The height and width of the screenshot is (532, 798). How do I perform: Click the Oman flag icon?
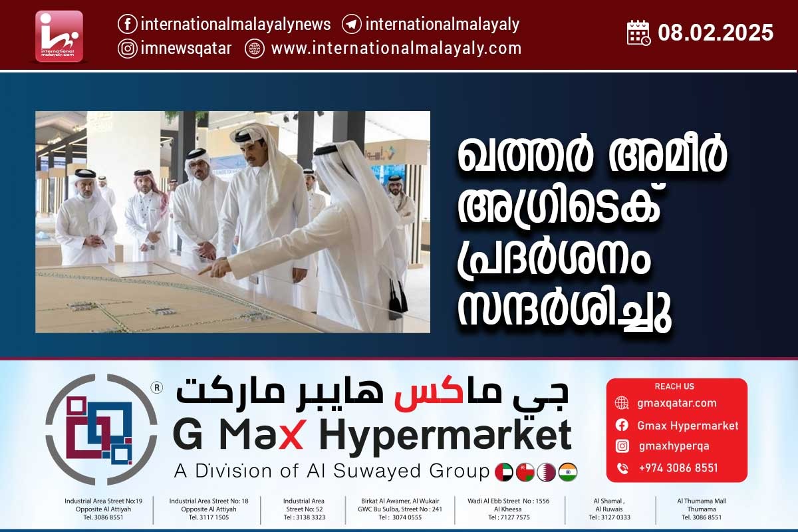525,472
